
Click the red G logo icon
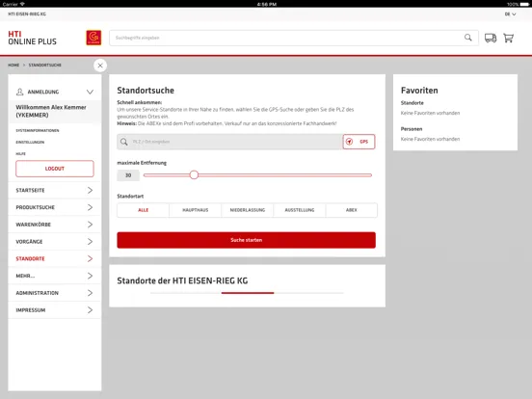93,38
